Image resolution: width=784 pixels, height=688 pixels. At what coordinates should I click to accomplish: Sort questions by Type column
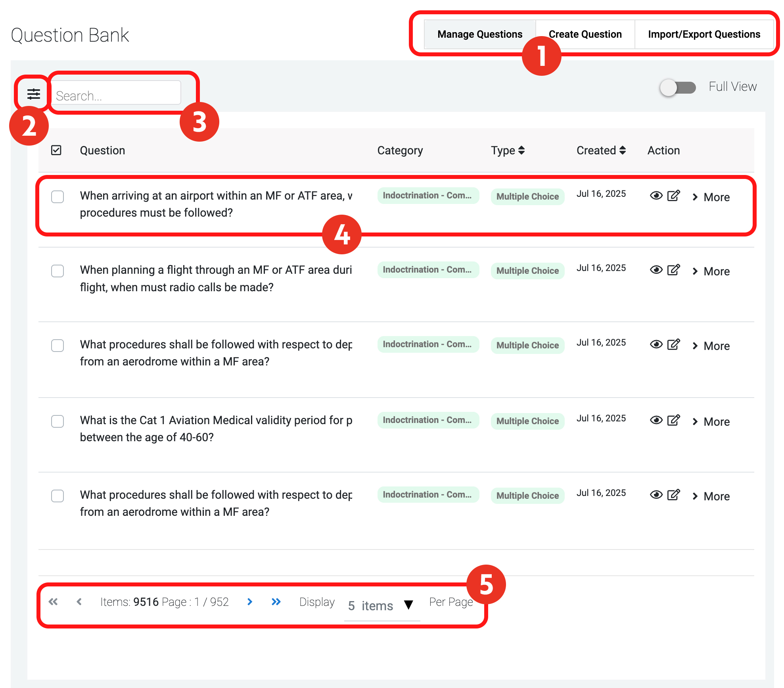click(508, 150)
